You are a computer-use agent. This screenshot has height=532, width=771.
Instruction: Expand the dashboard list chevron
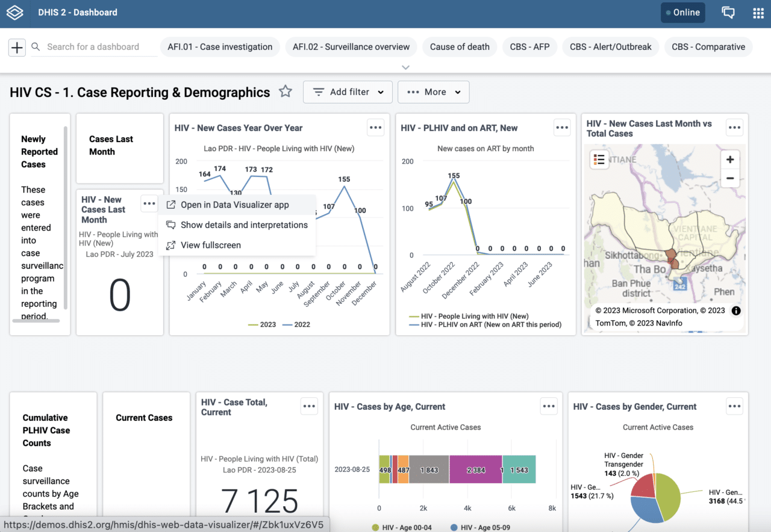click(x=405, y=67)
